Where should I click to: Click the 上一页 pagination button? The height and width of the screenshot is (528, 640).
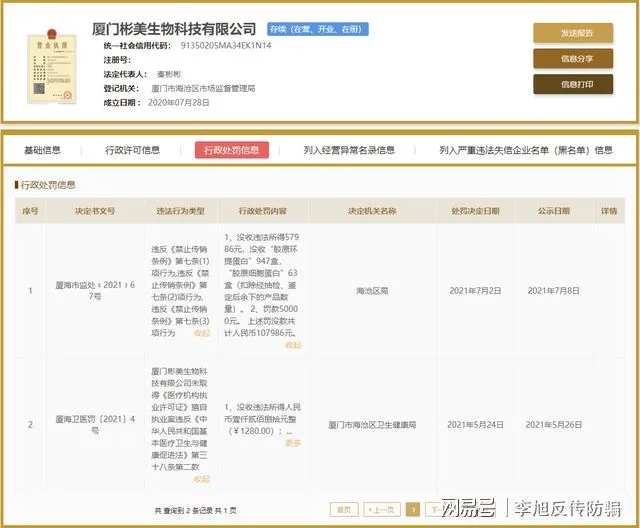[381, 510]
